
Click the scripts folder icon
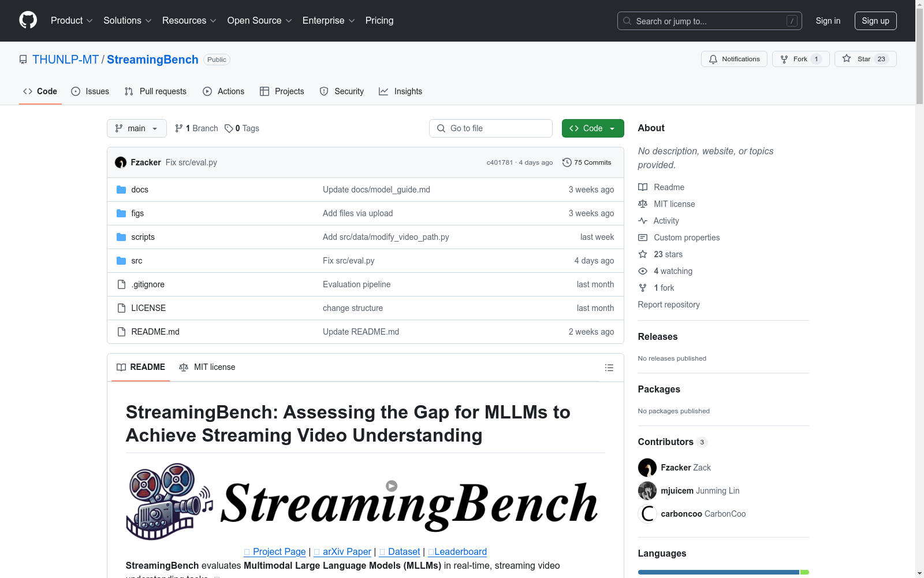click(121, 237)
